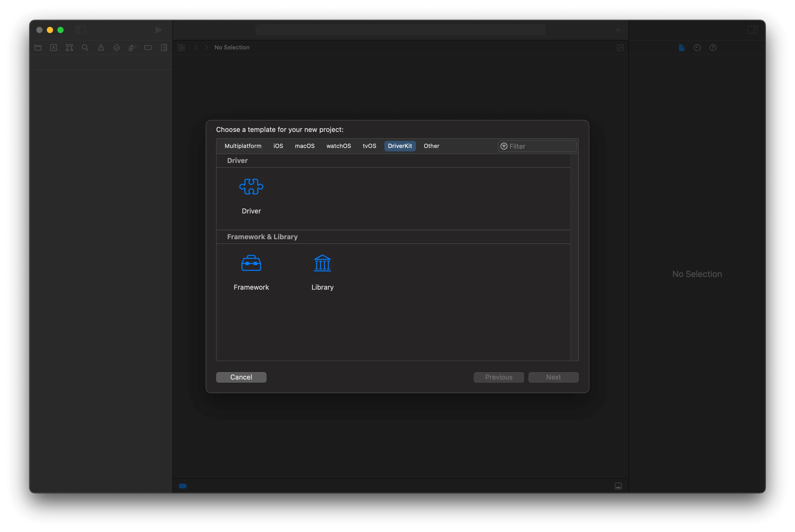Screen dimensions: 795x532
Task: Click the plus Library button in toolbar
Action: [x=618, y=30]
